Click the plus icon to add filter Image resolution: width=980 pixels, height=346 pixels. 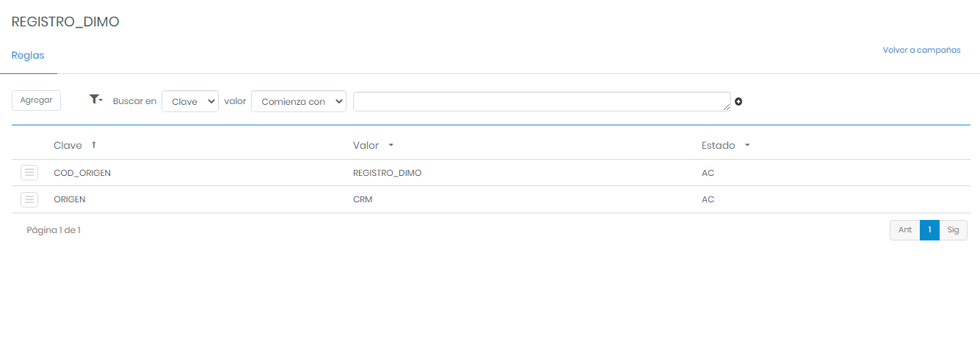[x=738, y=102]
